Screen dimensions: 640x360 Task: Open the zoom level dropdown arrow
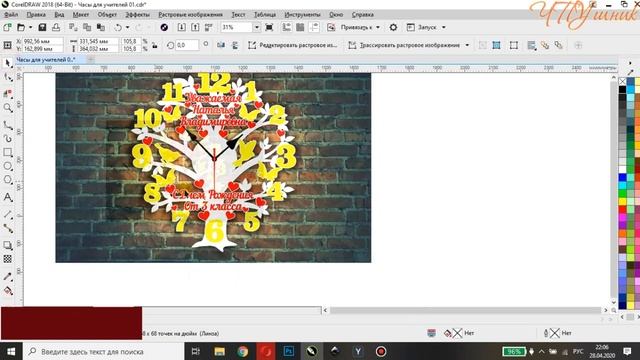click(x=257, y=27)
